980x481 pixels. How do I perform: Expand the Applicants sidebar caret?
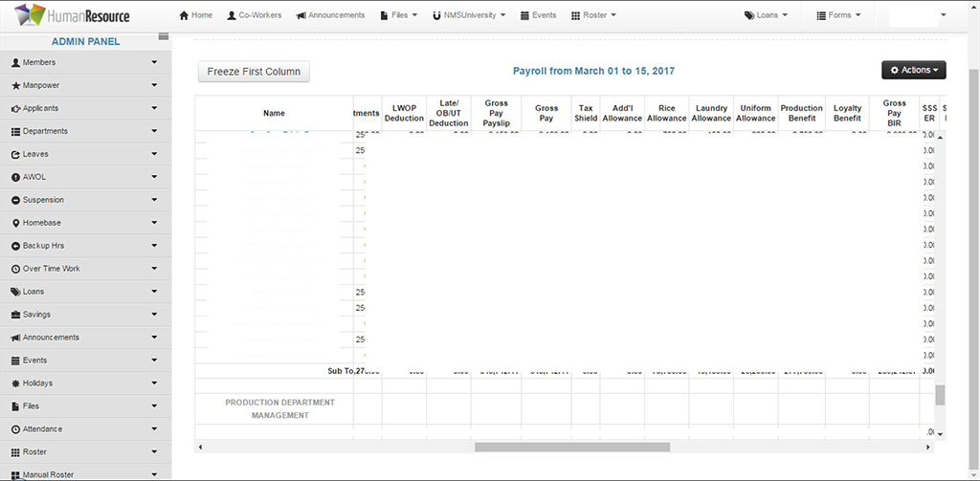[x=154, y=108]
